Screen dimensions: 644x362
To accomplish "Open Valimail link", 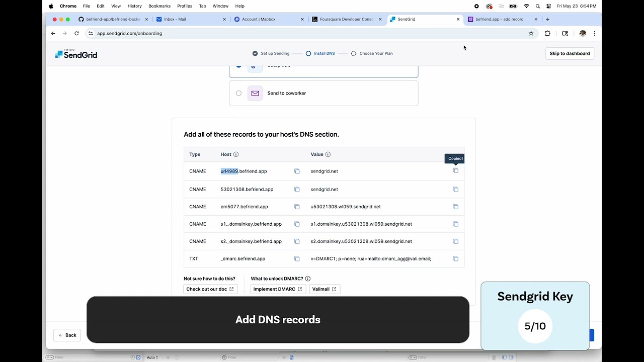I will (x=325, y=289).
